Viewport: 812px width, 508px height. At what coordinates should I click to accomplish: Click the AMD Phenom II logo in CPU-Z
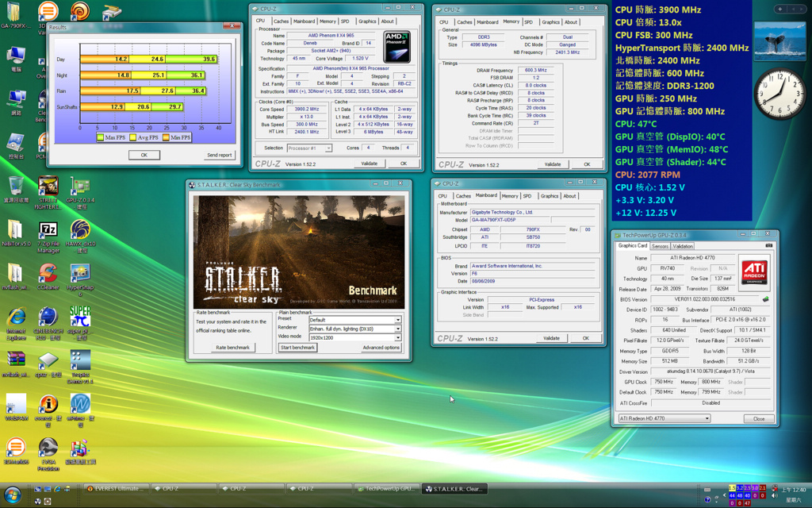[396, 47]
